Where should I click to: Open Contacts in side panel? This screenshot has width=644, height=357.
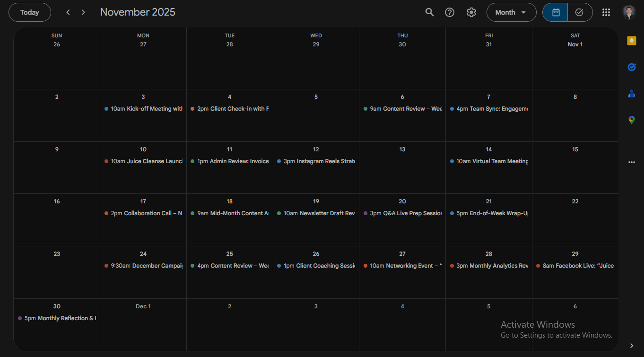click(631, 94)
